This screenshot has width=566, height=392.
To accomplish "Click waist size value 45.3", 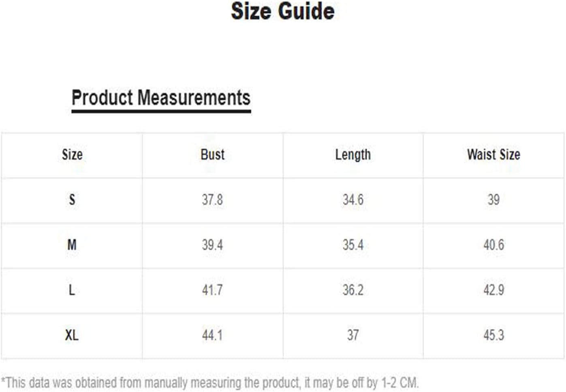I will [493, 335].
